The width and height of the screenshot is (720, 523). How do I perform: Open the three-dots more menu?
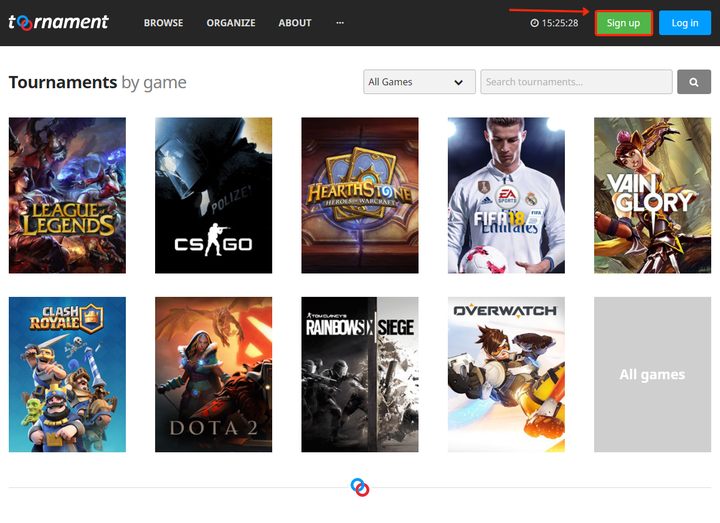(x=340, y=23)
